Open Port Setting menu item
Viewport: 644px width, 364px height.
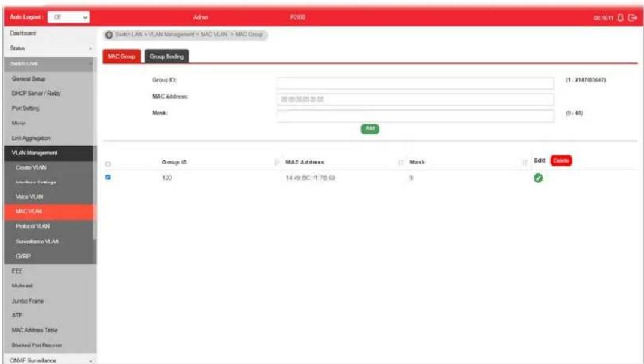click(26, 108)
